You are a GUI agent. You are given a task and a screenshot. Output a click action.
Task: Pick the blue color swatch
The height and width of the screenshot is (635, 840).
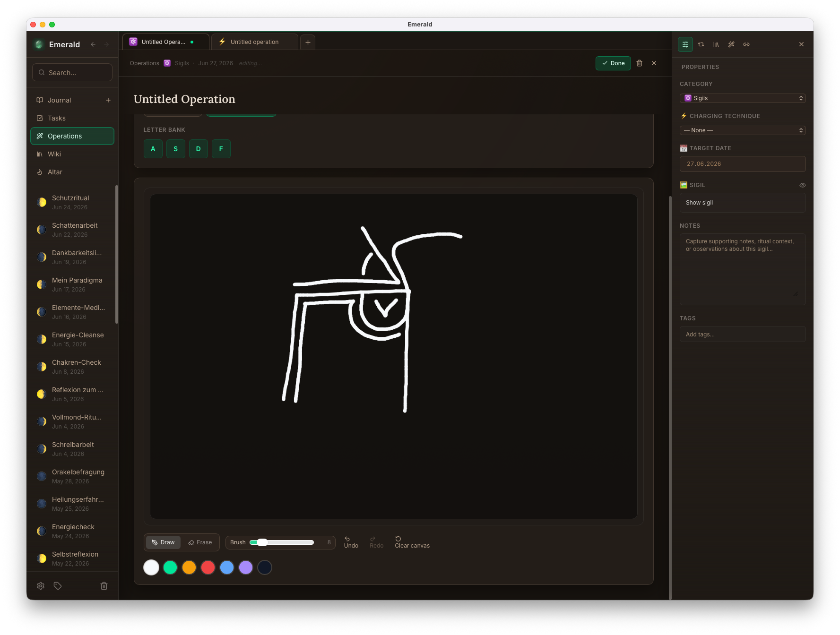227,567
